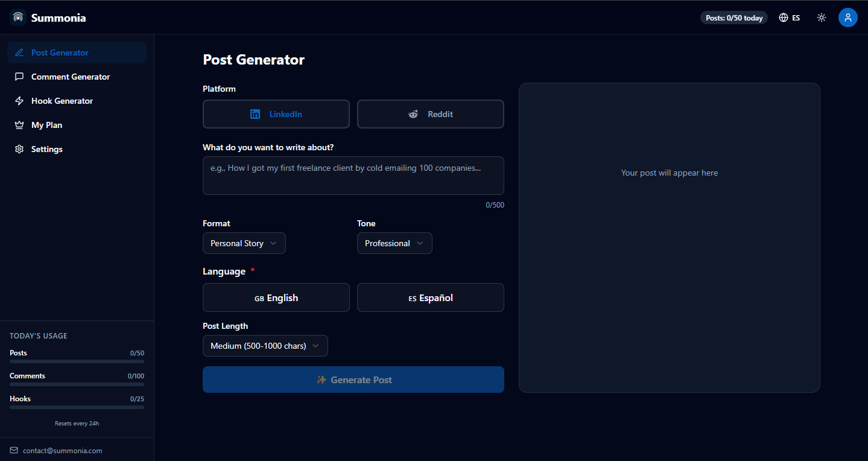Click the Summonia logo icon
This screenshot has height=461, width=868.
(x=18, y=17)
